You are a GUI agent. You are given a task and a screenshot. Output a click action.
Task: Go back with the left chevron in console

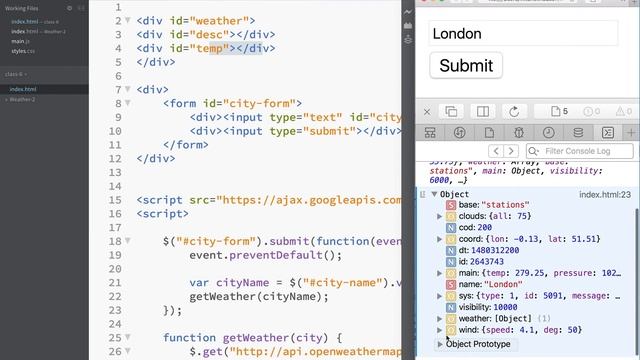tap(496, 151)
